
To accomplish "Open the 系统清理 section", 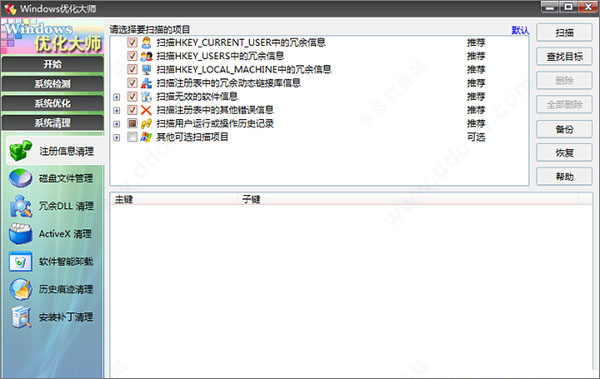I will pos(52,123).
